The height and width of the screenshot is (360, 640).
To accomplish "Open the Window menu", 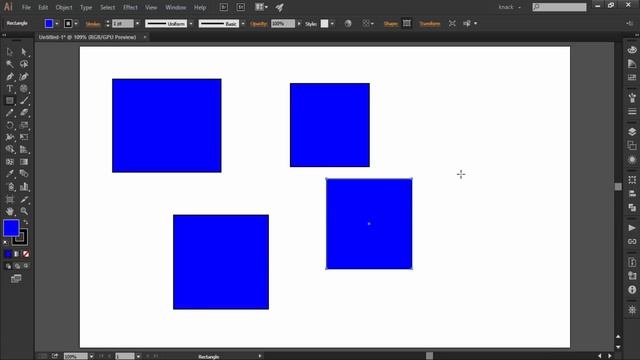I will pos(176,7).
